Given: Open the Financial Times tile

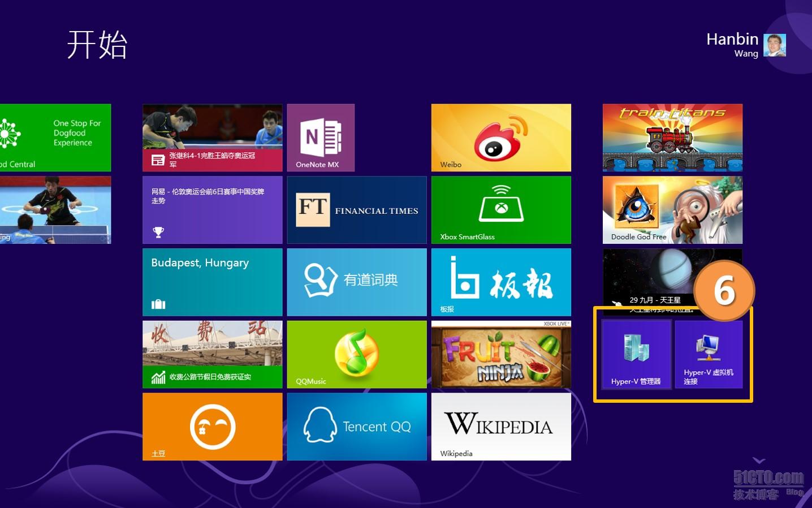Looking at the screenshot, I should 357,210.
